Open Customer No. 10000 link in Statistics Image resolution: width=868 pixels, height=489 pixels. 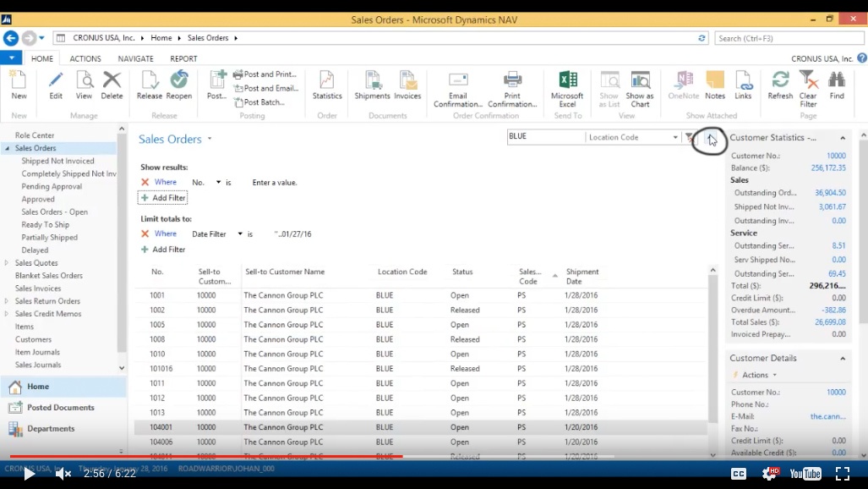click(836, 156)
